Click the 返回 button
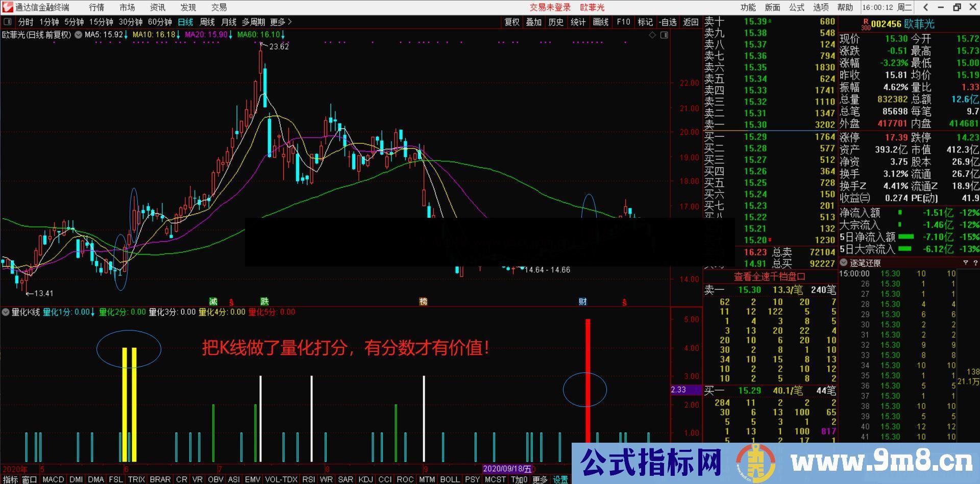Viewport: 980px width, 484px height. click(691, 22)
